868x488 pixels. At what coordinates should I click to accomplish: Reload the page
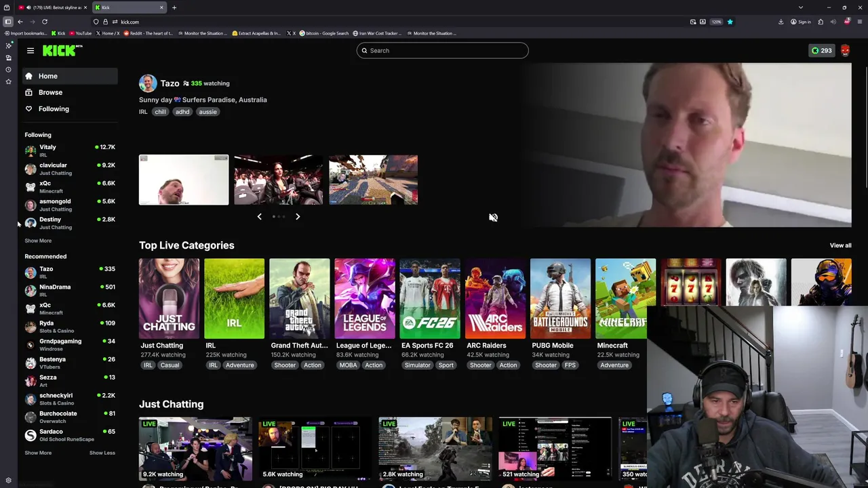pos(45,22)
